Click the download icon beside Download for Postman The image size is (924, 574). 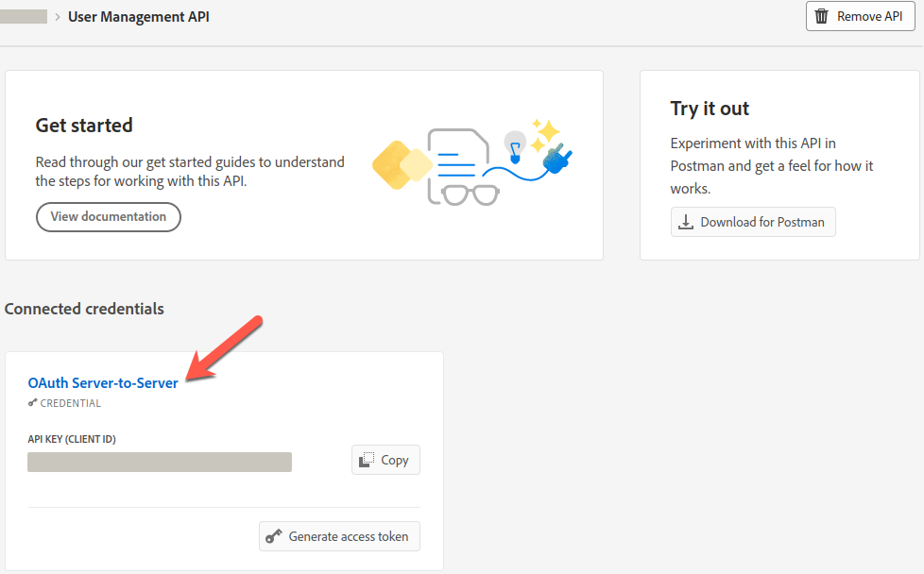686,222
